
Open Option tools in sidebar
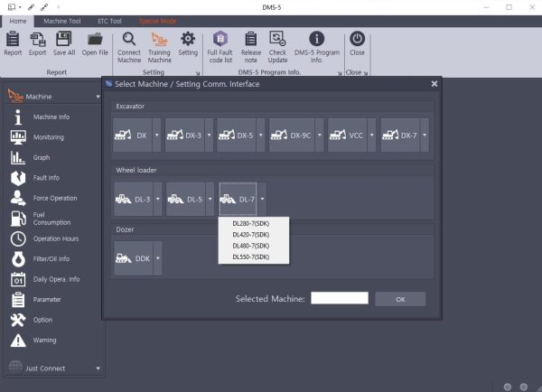pyautogui.click(x=42, y=320)
